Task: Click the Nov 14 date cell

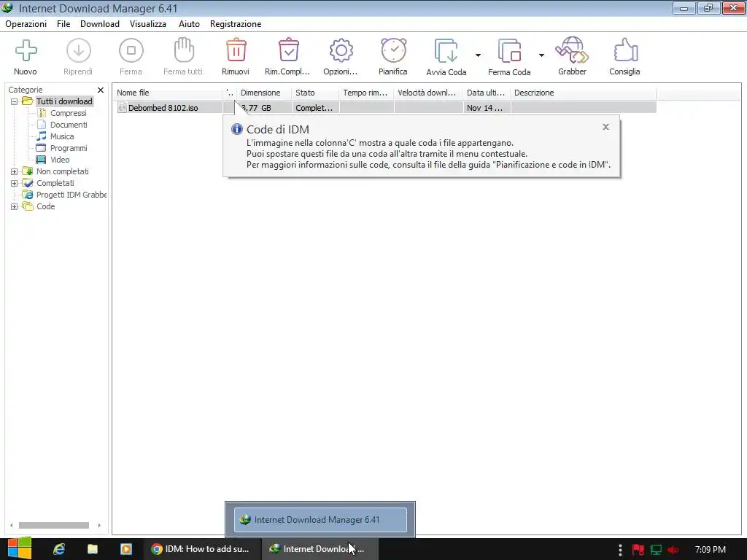Action: 486,108
